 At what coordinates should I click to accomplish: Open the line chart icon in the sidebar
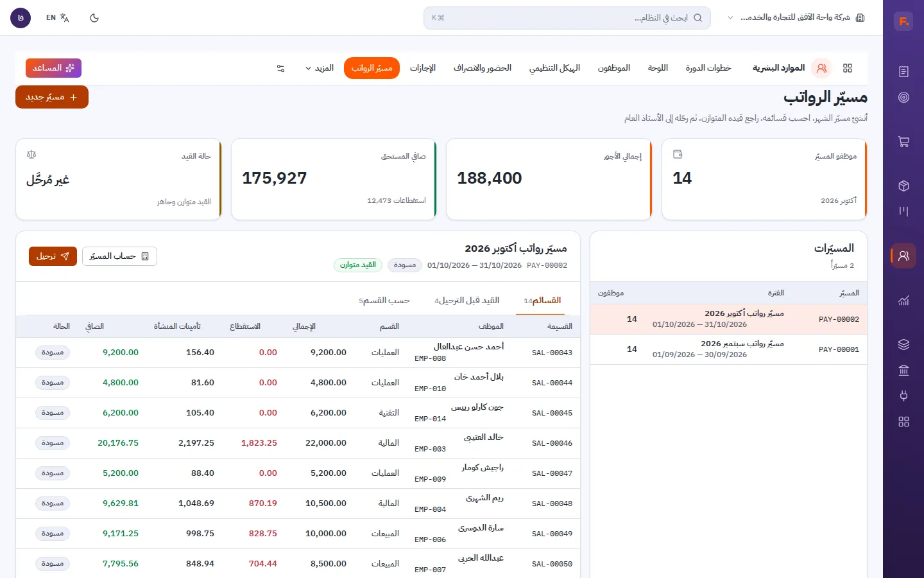[x=903, y=300]
